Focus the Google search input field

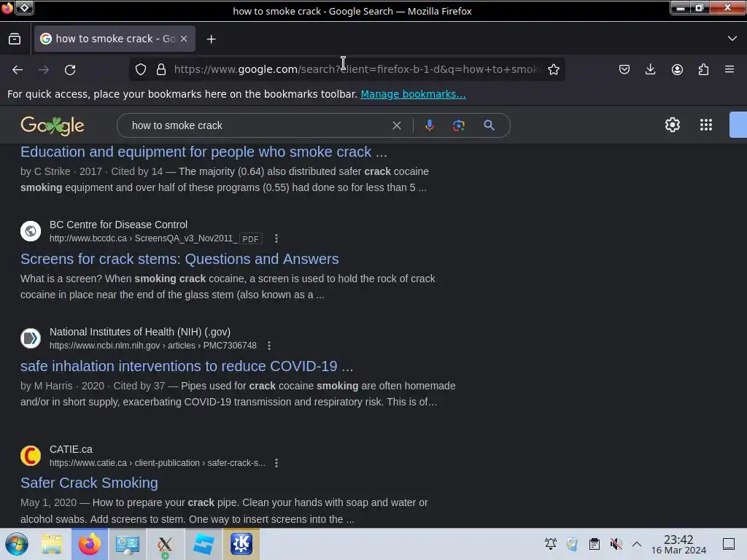(258, 125)
